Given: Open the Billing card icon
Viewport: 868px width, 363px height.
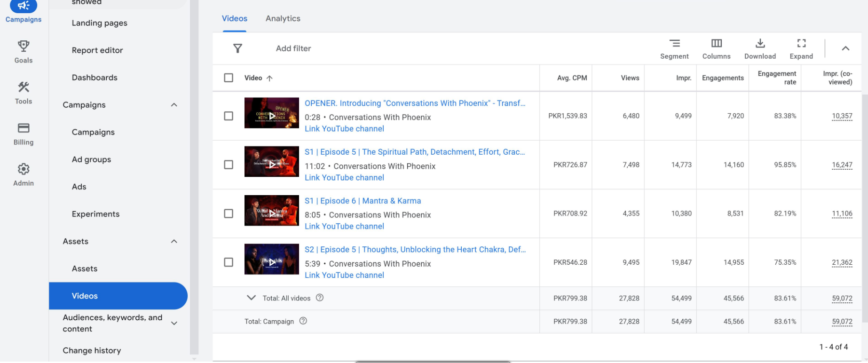Looking at the screenshot, I should point(24,128).
